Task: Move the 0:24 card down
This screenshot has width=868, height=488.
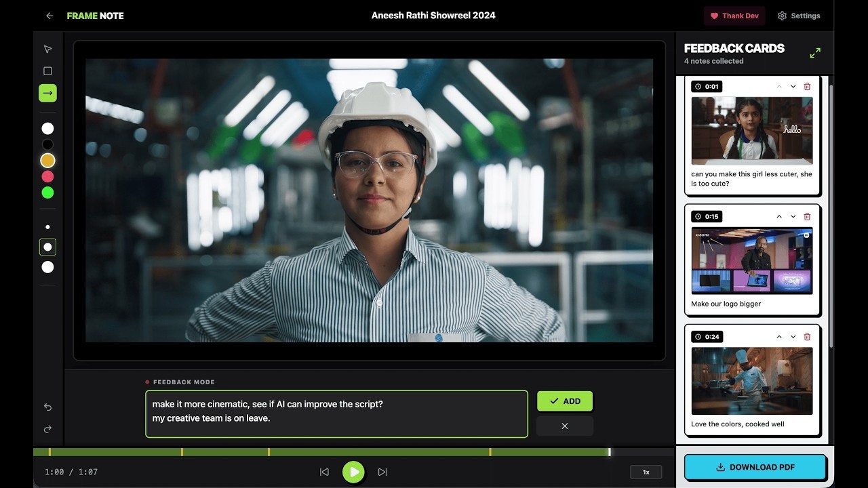Action: pyautogui.click(x=793, y=336)
